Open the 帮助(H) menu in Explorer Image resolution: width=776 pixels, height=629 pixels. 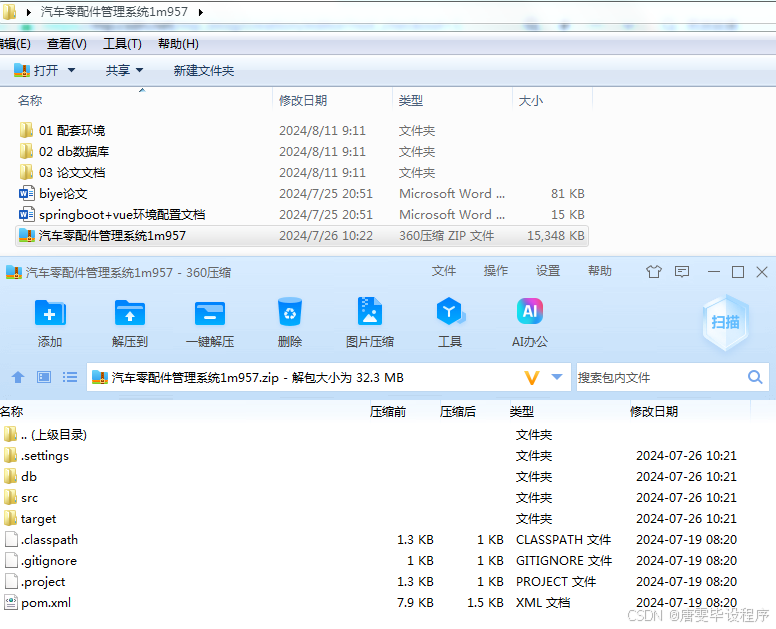tap(178, 44)
